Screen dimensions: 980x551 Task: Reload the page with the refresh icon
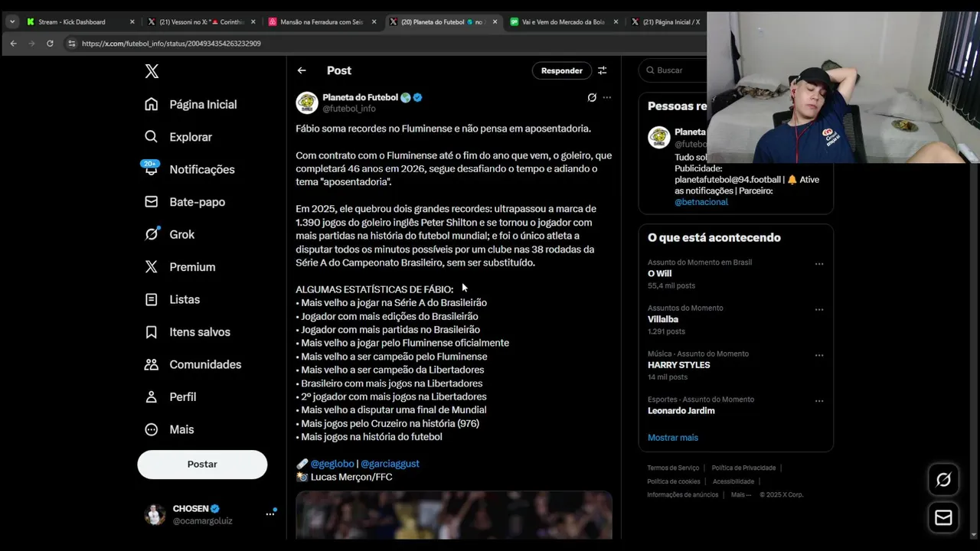pyautogui.click(x=50, y=44)
